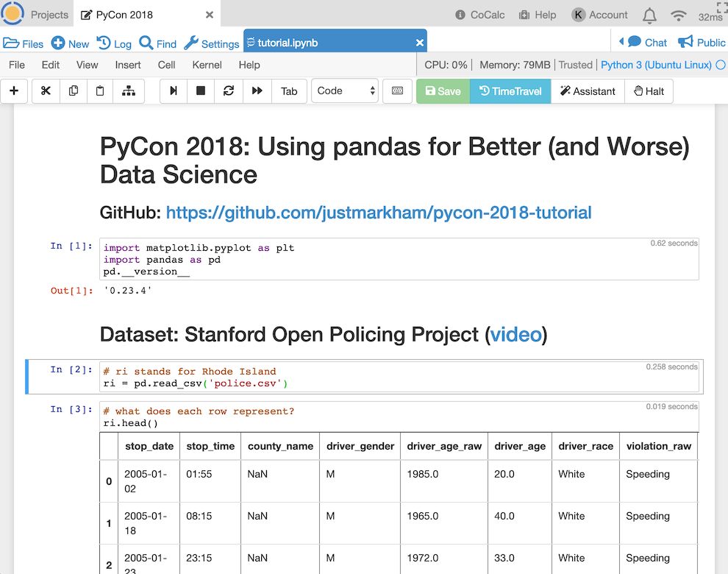Open TimeTravel history
This screenshot has width=728, height=574.
pos(510,91)
